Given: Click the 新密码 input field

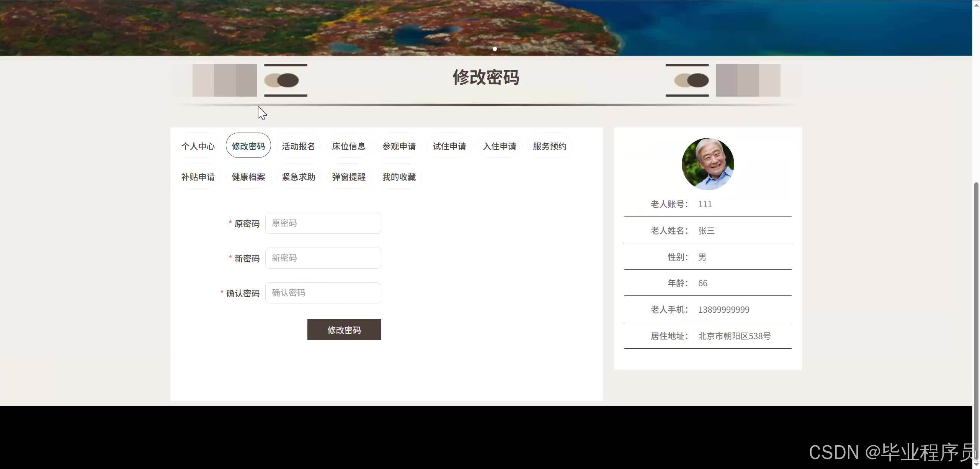Looking at the screenshot, I should coord(323,258).
